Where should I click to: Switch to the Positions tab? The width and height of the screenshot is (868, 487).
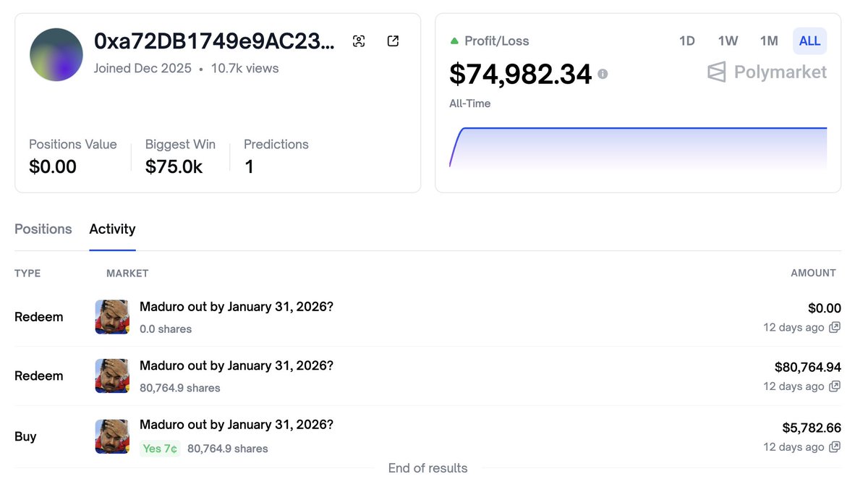[x=43, y=229]
